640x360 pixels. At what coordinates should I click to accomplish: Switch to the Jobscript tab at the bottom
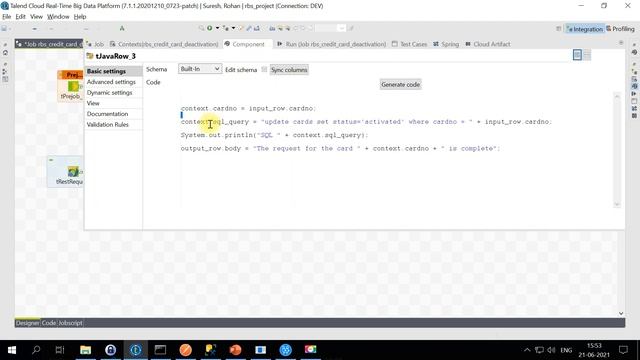click(70, 323)
